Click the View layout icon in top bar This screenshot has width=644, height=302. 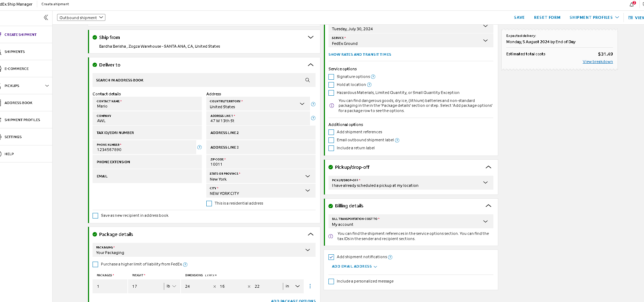point(630,17)
